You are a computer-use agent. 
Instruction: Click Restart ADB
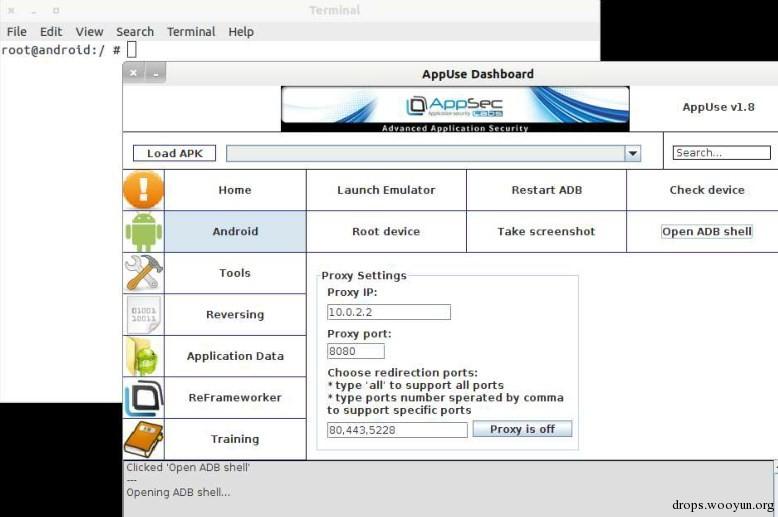[x=546, y=190]
